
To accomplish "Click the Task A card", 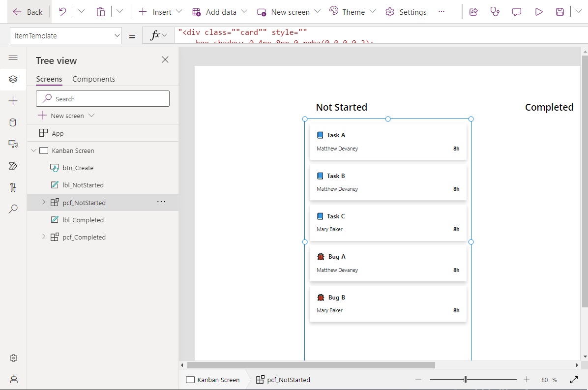I will pos(388,141).
